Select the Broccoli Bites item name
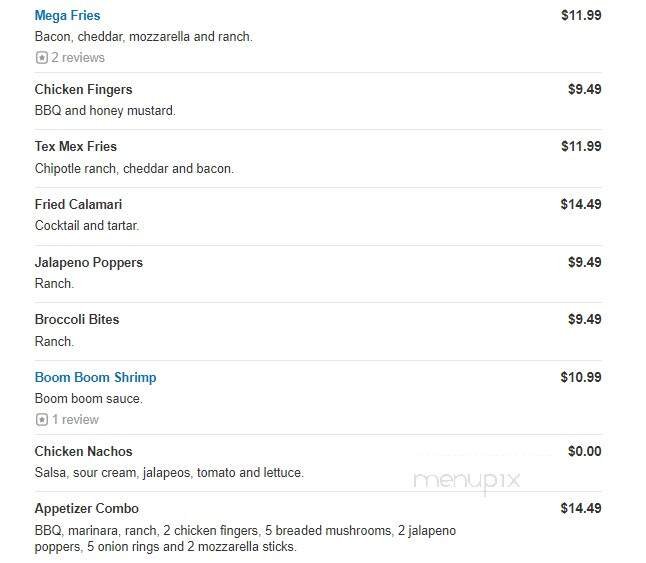Viewport: 646px width, 563px height. (x=76, y=320)
